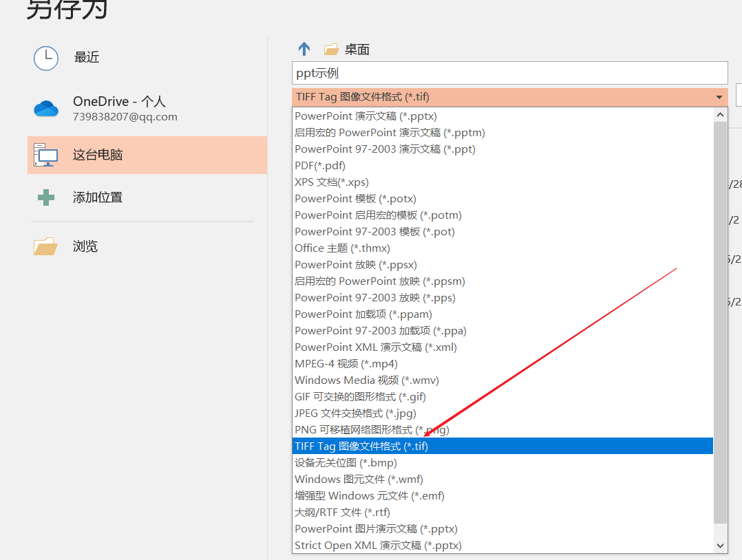
Task: Select 增强型 Windows 元文件 (*.emf)
Action: pyautogui.click(x=502, y=495)
